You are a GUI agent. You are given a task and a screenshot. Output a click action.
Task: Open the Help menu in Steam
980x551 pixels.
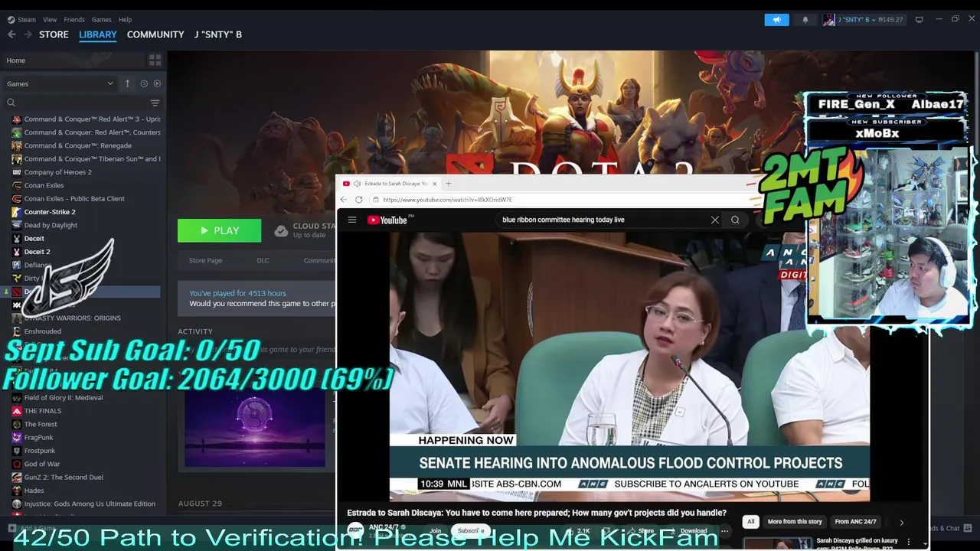point(125,19)
